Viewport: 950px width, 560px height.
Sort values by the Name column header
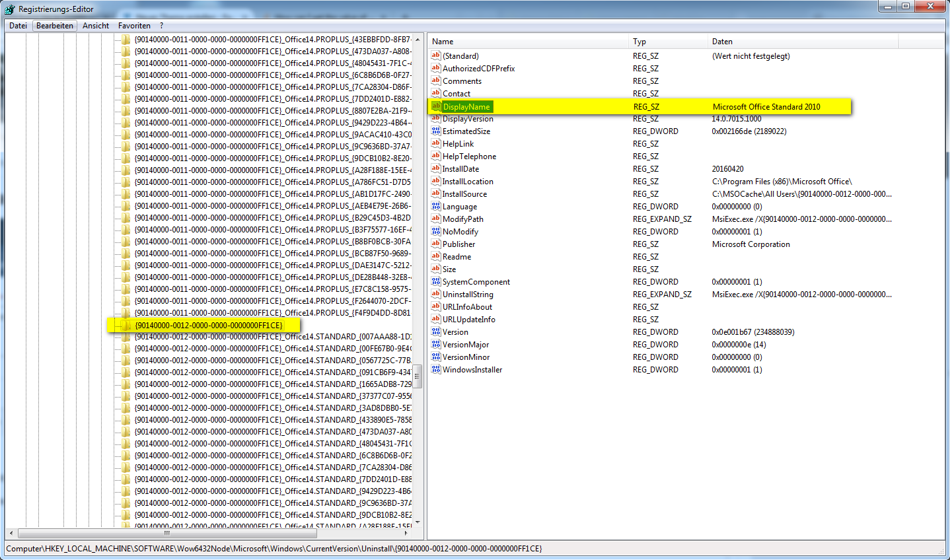click(x=528, y=41)
